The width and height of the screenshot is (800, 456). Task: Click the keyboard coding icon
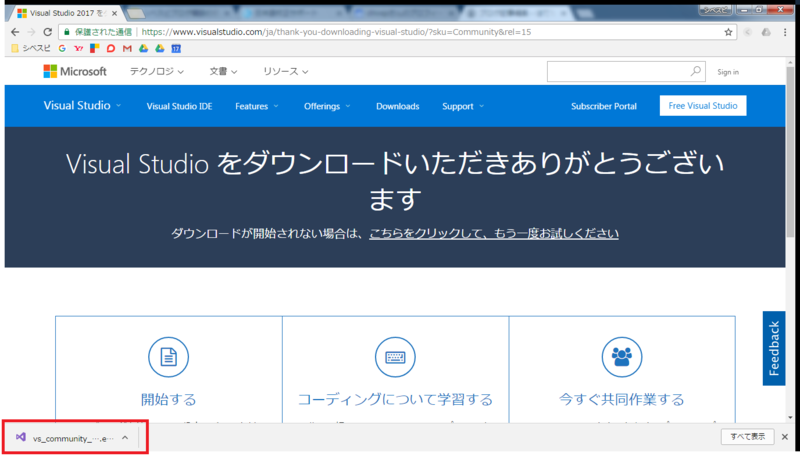click(x=395, y=357)
